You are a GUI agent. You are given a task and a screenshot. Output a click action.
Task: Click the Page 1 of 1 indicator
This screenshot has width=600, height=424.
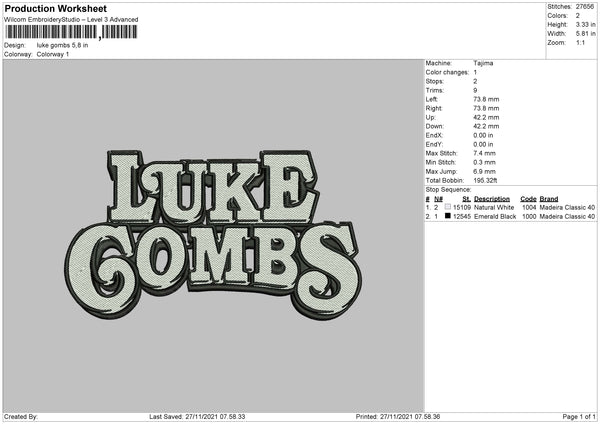point(579,417)
